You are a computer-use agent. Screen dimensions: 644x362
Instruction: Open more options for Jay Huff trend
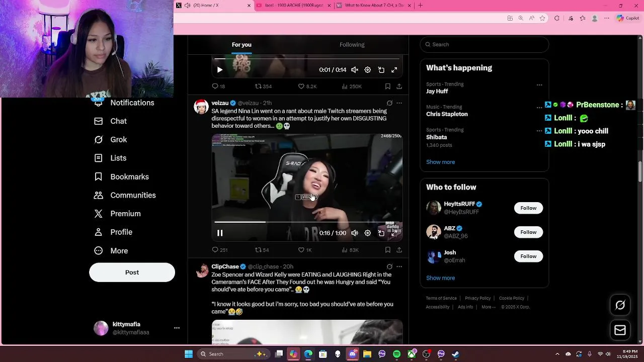click(539, 84)
